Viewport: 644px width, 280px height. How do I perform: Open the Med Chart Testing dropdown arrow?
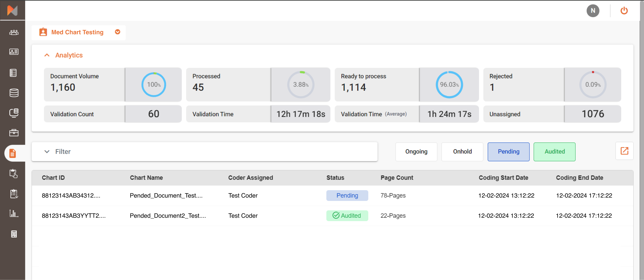tap(117, 32)
